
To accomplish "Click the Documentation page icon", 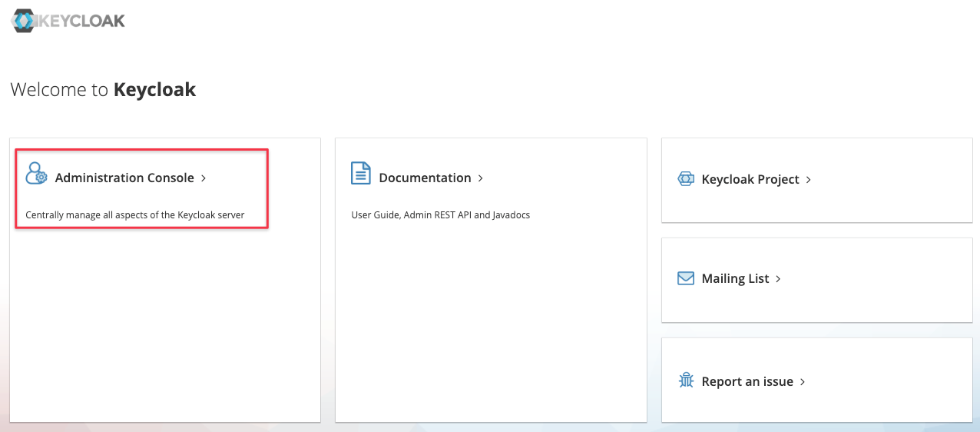I will point(361,173).
